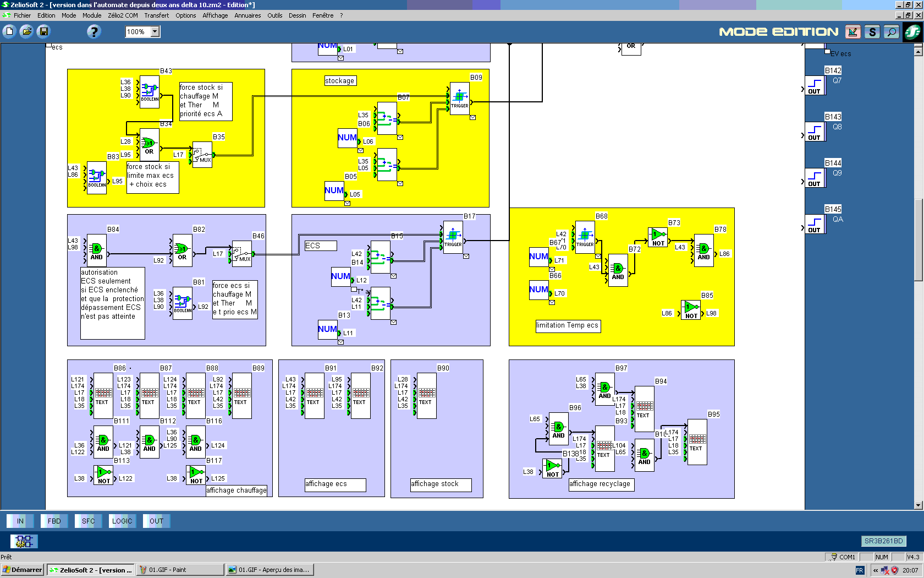Open the Transfert menu
The image size is (924, 578).
[156, 15]
